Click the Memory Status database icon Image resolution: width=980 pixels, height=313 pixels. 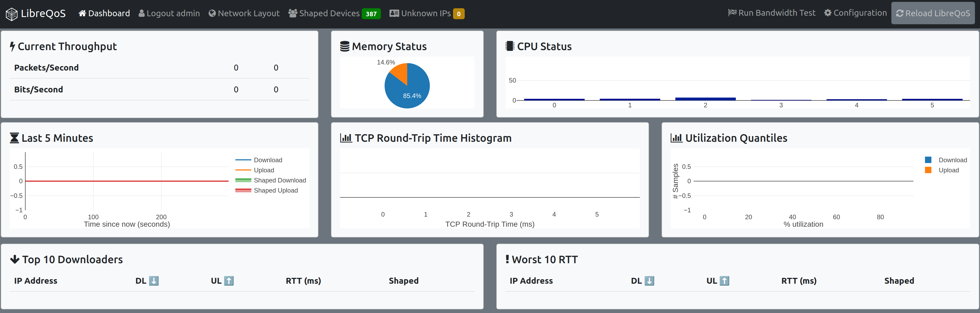[x=345, y=46]
